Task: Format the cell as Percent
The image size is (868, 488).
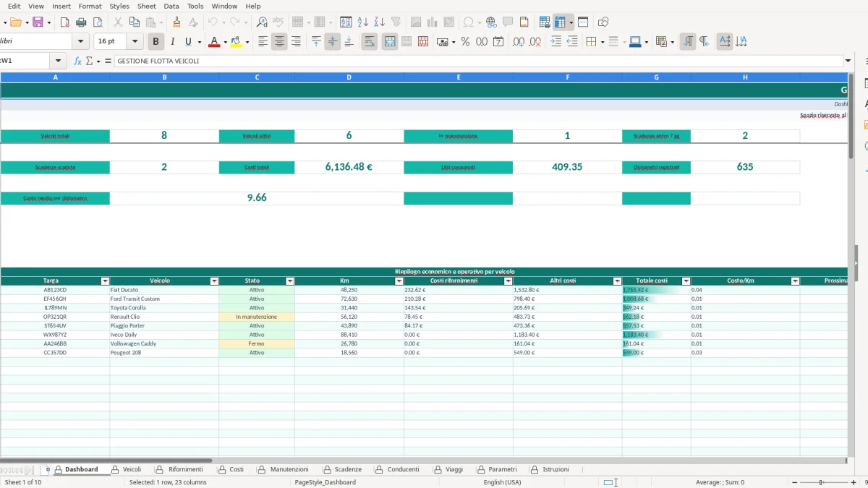Action: 465,42
